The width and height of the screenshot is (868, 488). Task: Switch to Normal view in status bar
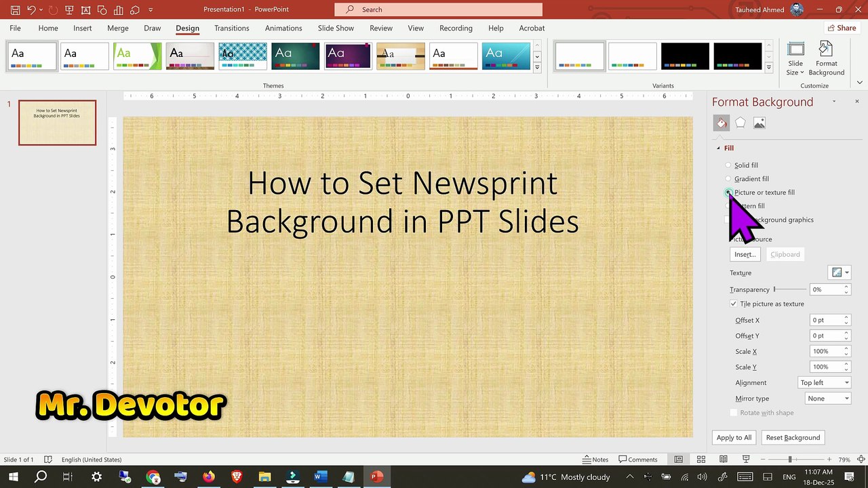tap(678, 460)
